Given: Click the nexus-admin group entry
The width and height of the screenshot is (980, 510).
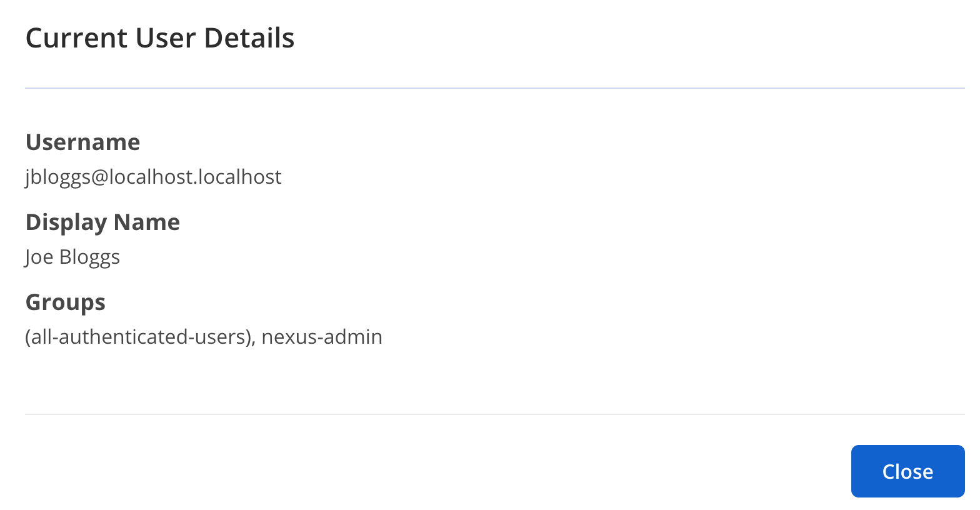Looking at the screenshot, I should coord(322,337).
